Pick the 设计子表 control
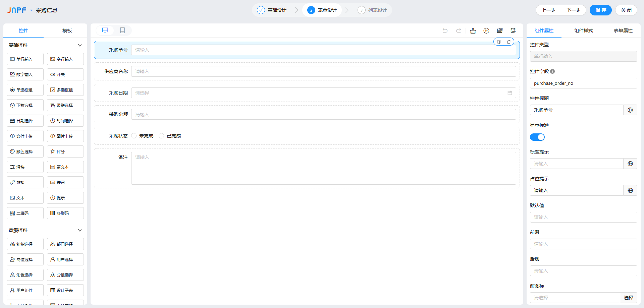The width and height of the screenshot is (644, 308). pyautogui.click(x=65, y=290)
